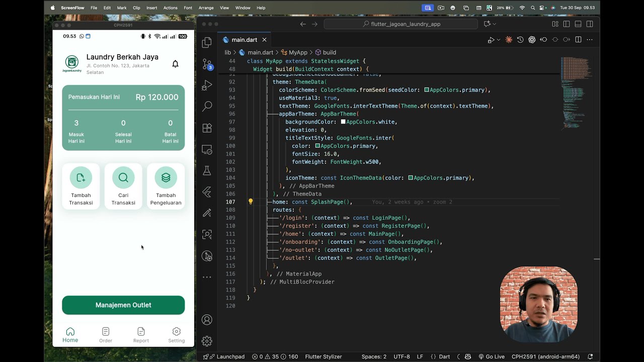The height and width of the screenshot is (362, 644).
Task: Navigate back with the title bar arrow
Action: pos(303,24)
